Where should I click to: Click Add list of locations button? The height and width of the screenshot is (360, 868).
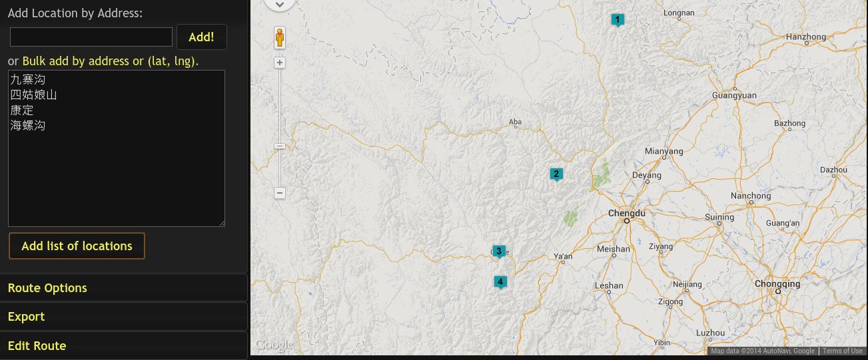click(x=77, y=246)
